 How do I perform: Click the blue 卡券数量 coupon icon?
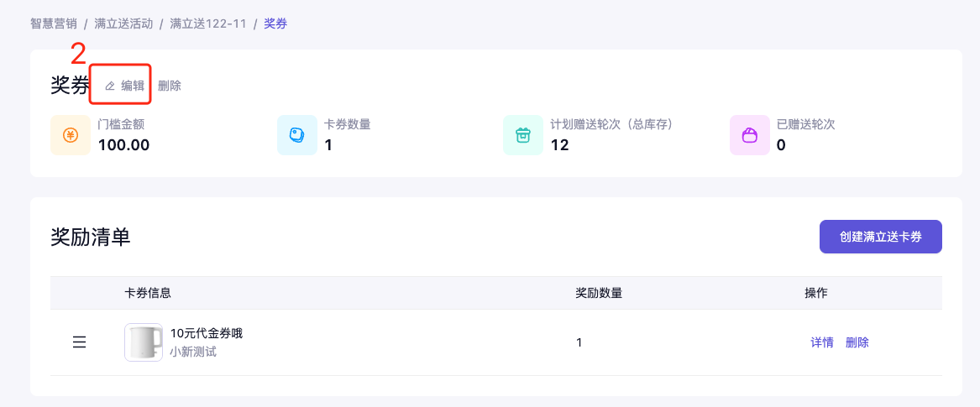coord(297,135)
